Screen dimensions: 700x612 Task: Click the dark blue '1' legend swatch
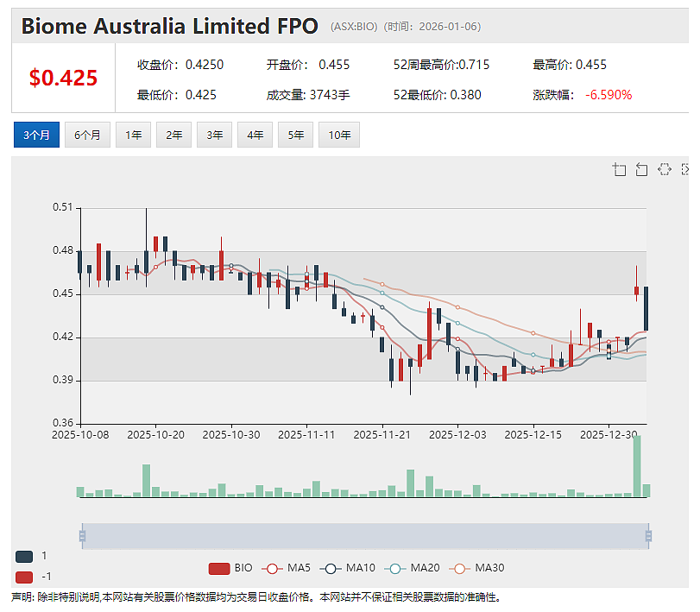tap(24, 556)
